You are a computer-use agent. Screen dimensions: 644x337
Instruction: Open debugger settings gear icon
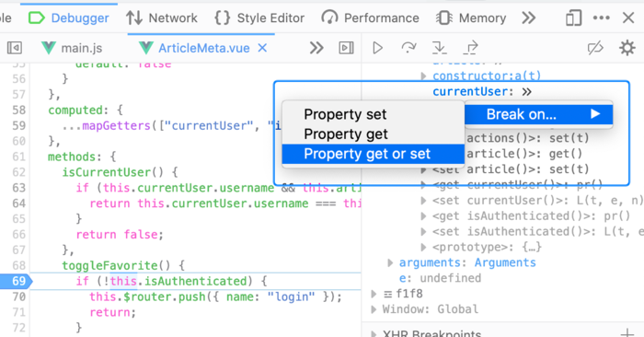627,48
